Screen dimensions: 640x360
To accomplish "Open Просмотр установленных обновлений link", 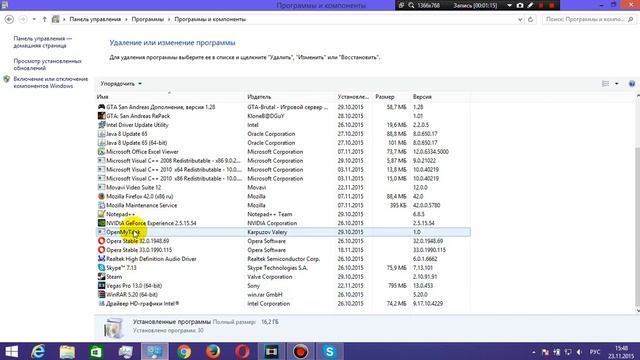I will 47,64.
